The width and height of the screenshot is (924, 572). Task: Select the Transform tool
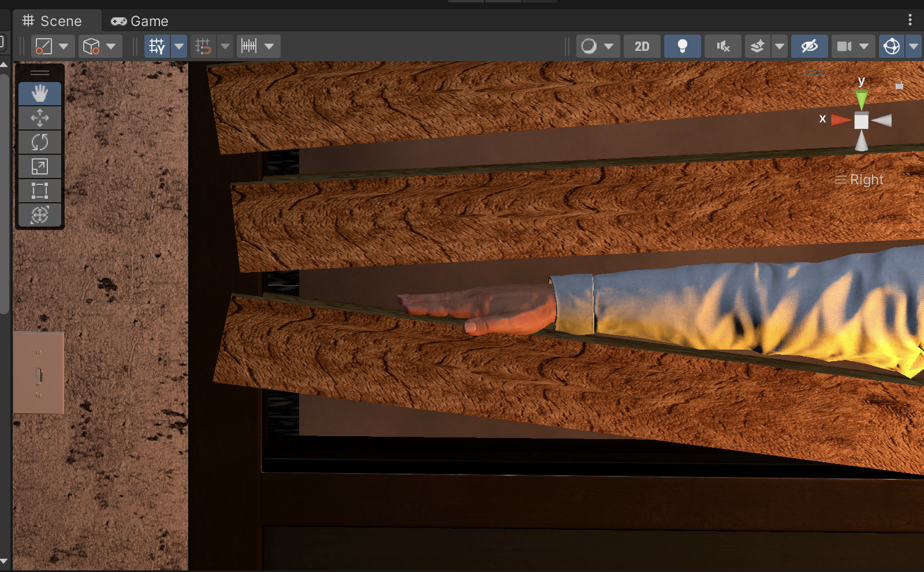[x=40, y=215]
